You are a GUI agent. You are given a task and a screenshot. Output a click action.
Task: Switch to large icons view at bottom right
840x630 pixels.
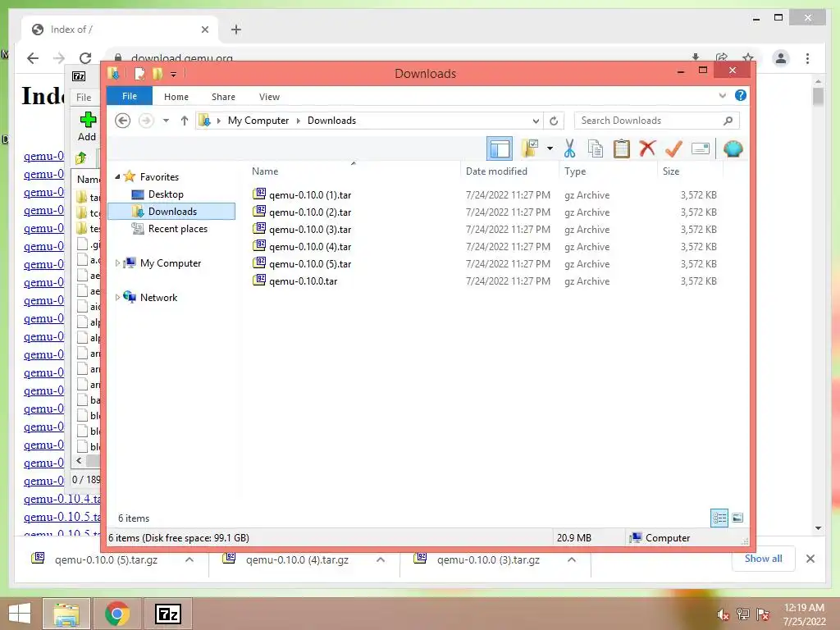point(737,518)
